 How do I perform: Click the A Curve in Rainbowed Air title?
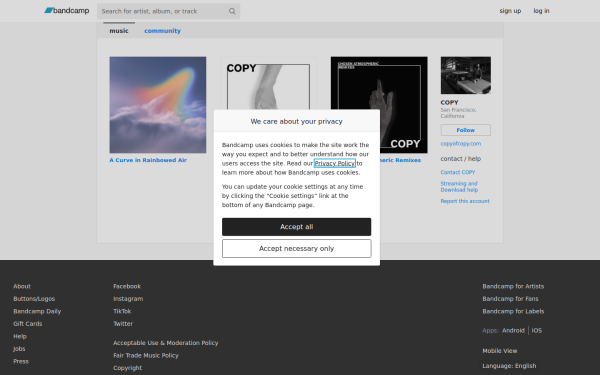(148, 160)
